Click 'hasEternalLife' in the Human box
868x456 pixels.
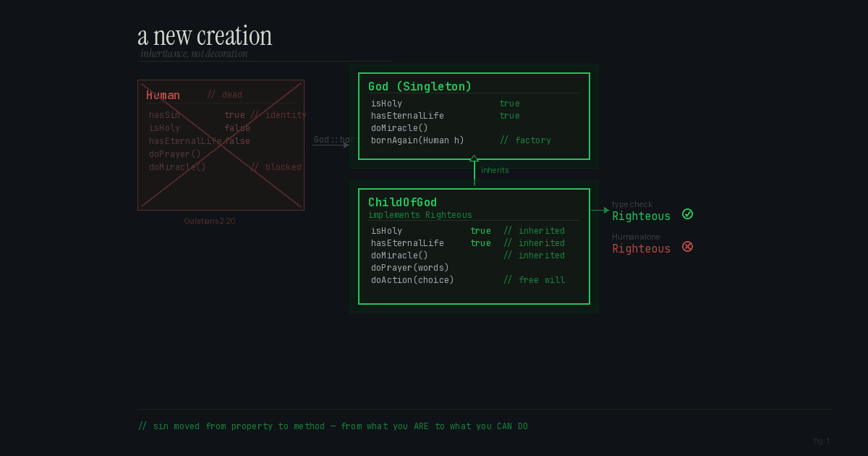coord(185,141)
